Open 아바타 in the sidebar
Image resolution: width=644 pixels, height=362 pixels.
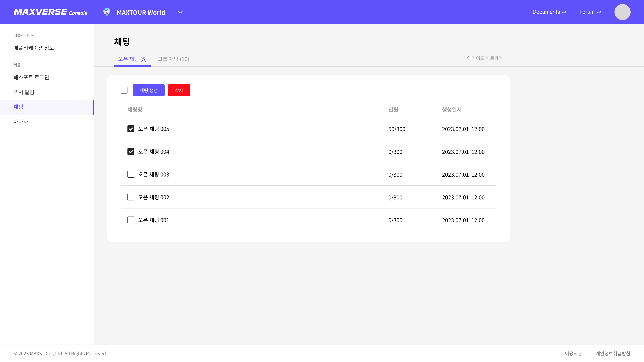click(21, 121)
